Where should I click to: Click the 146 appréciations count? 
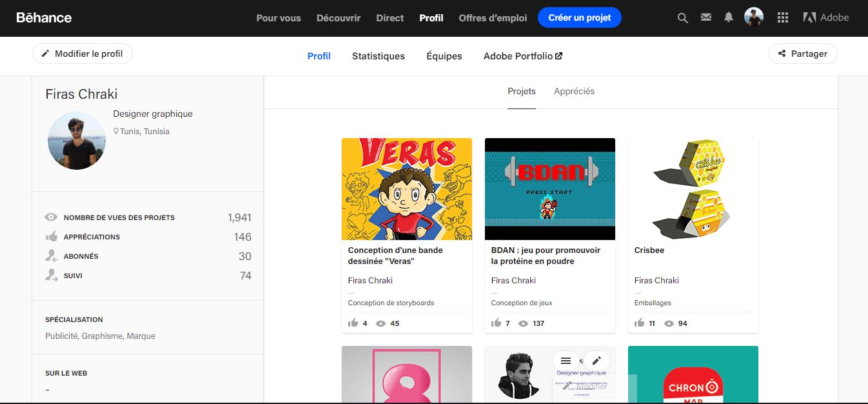coord(242,237)
